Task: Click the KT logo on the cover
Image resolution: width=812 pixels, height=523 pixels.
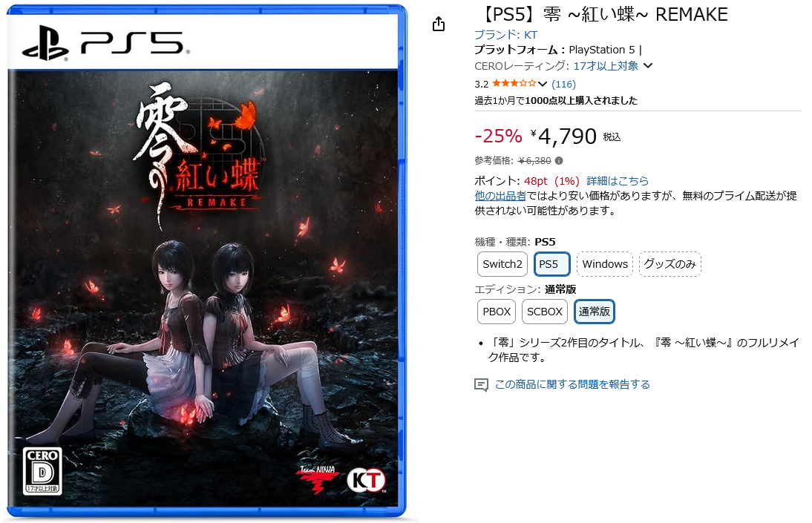Action: coord(367,481)
